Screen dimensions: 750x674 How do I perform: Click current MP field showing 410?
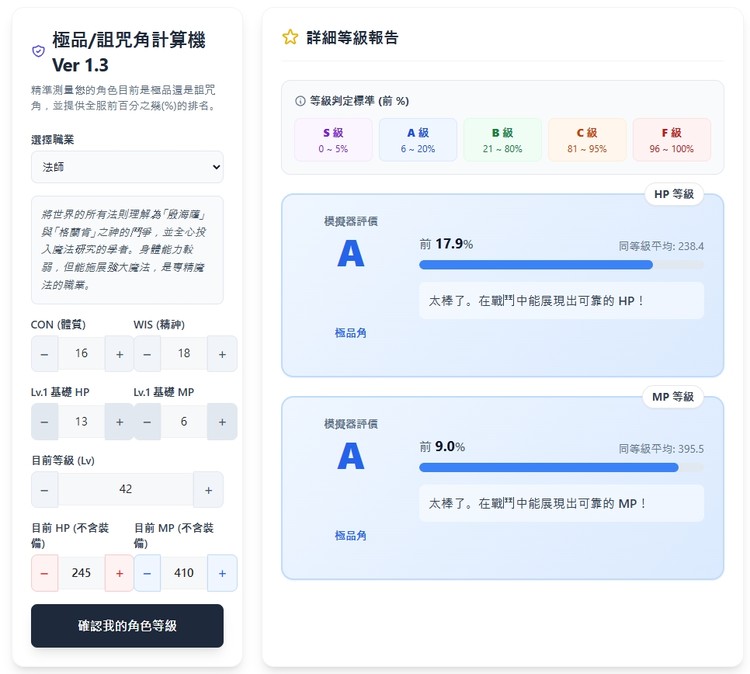[184, 573]
